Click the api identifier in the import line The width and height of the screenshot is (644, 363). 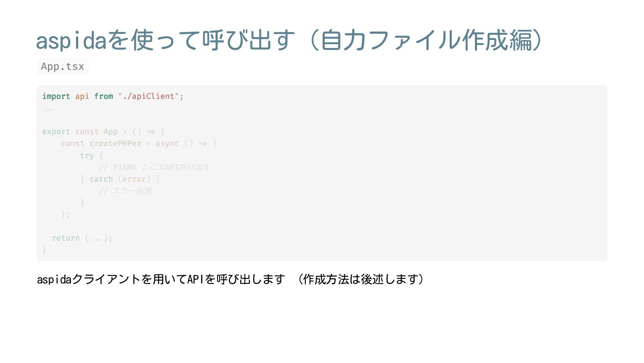pos(82,96)
